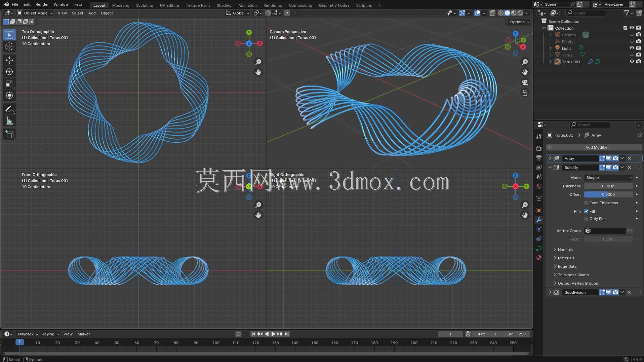Open the World properties tab
Image resolution: width=644 pixels, height=362 pixels.
539,186
